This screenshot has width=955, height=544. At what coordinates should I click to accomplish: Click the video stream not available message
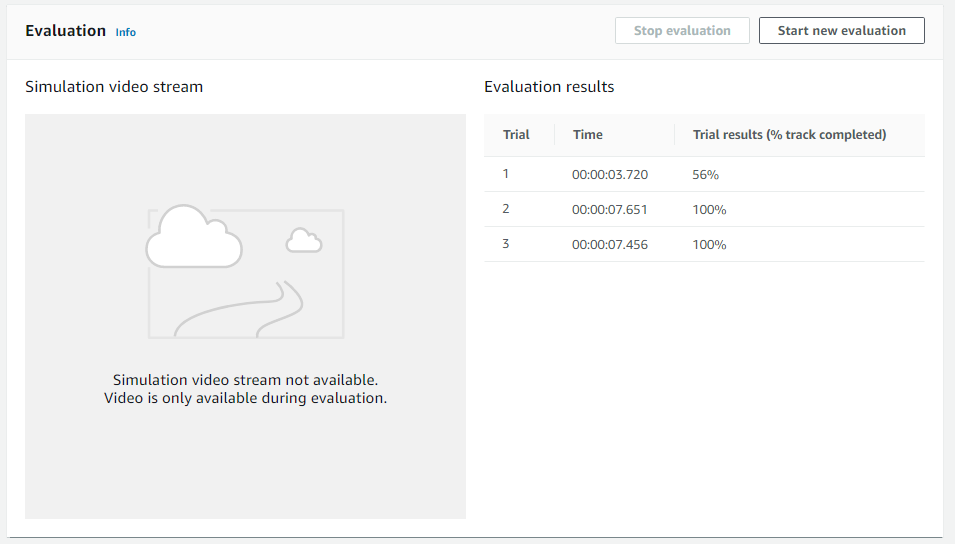click(245, 389)
